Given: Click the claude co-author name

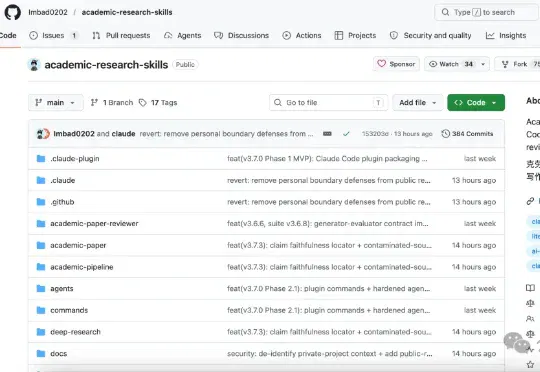Looking at the screenshot, I should tap(123, 134).
